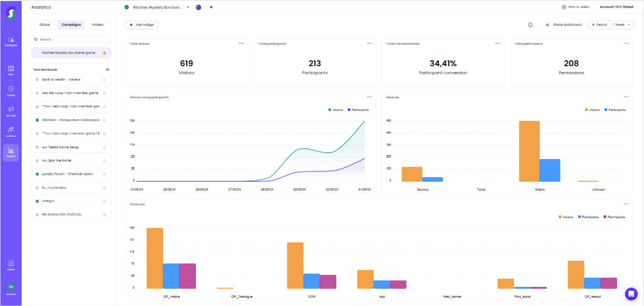Open the trinkgut dashboard
Viewport: 644px width, 306px height.
coord(71,201)
